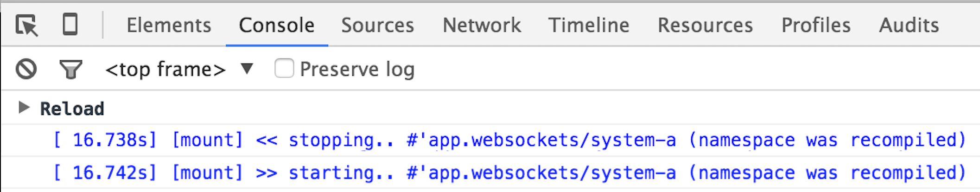Click the bold Reload group title
The image size is (980, 192).
tap(72, 109)
